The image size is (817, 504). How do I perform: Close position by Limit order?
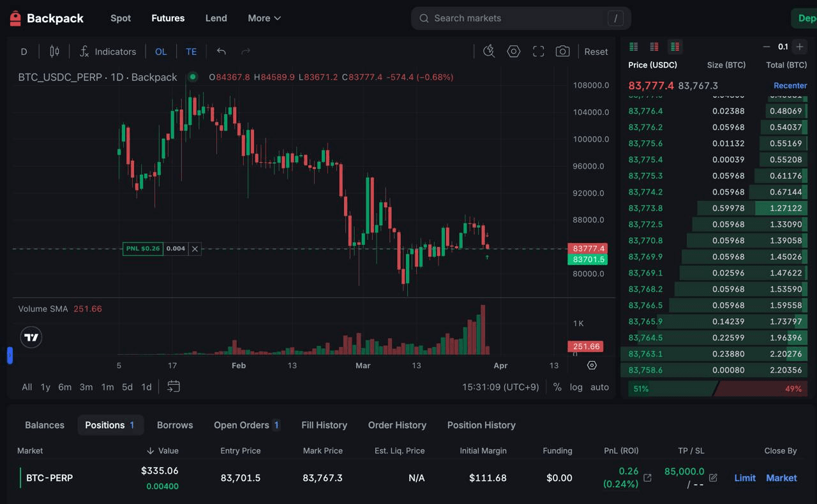point(745,478)
